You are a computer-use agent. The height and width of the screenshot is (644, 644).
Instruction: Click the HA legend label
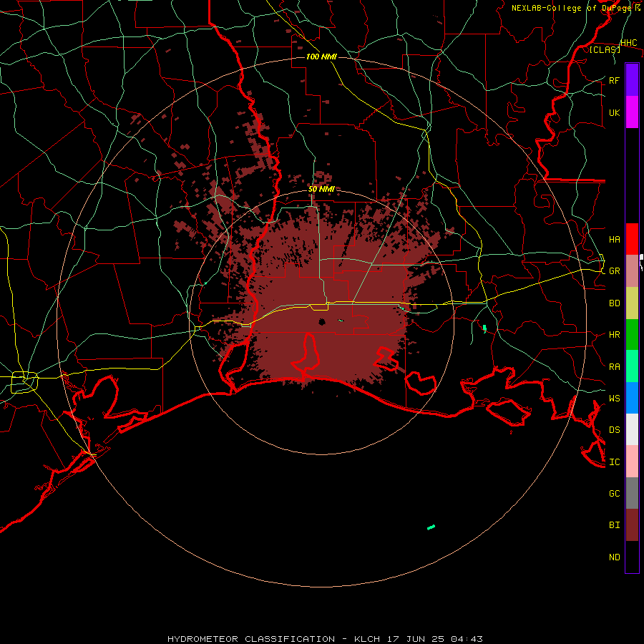[x=614, y=239]
